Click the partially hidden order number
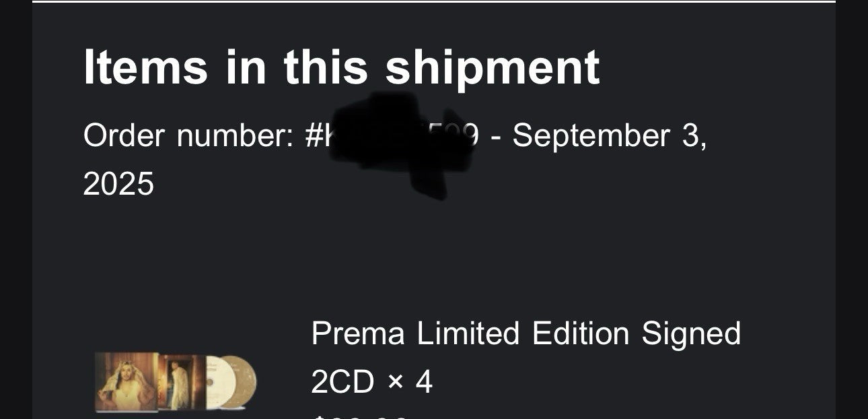The height and width of the screenshot is (419, 868). [470, 135]
